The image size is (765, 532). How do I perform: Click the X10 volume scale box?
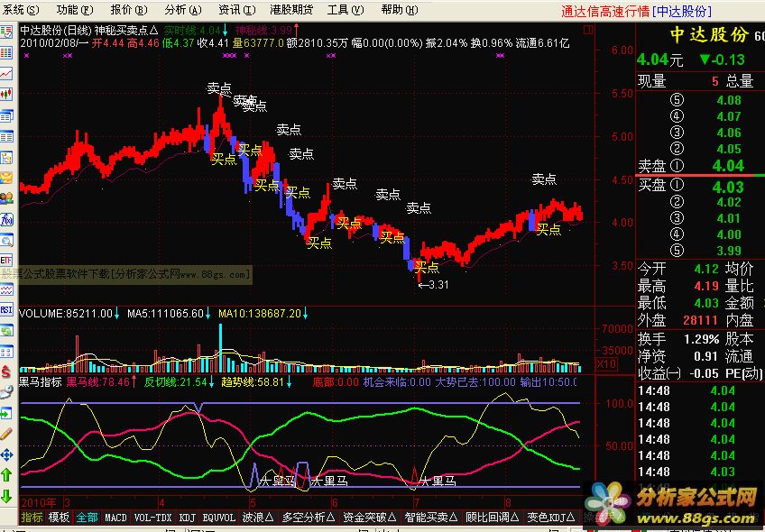[606, 363]
